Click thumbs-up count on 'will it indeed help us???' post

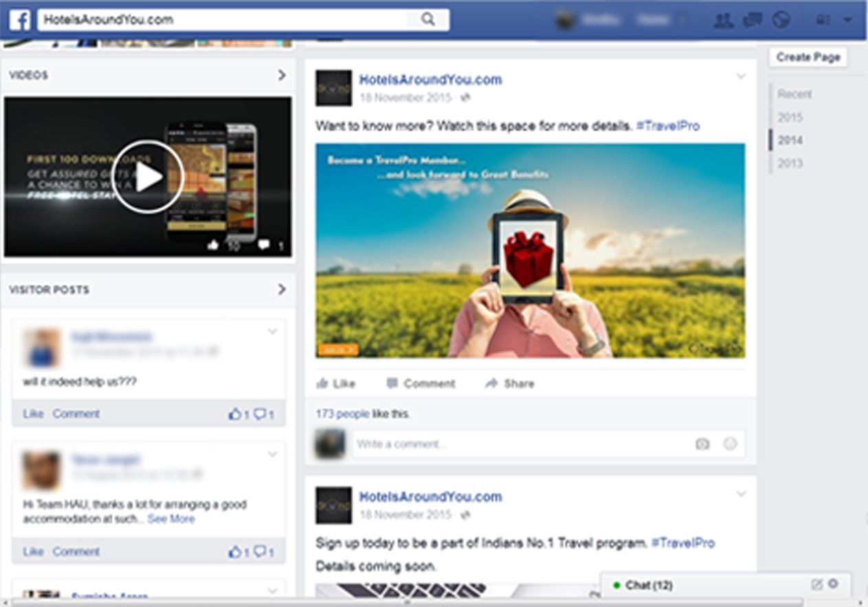[239, 415]
